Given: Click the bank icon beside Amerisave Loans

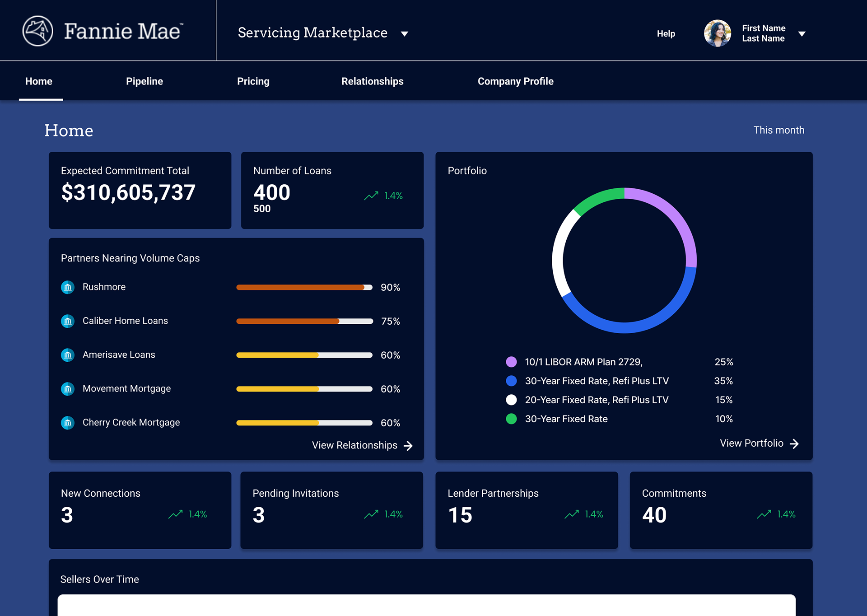Looking at the screenshot, I should pos(68,355).
